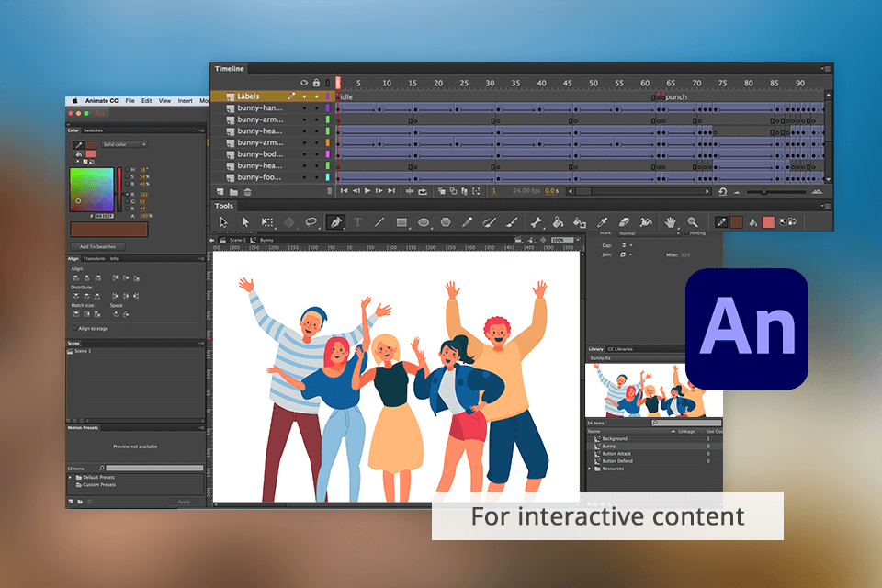Open the Apple menu
Image resolution: width=882 pixels, height=588 pixels.
click(74, 101)
